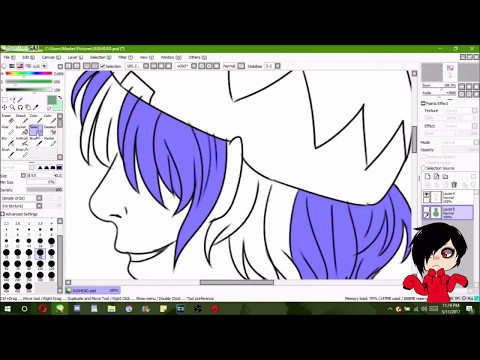Select the rectangular selection tool
The width and height of the screenshot is (480, 360).
(x=5, y=100)
